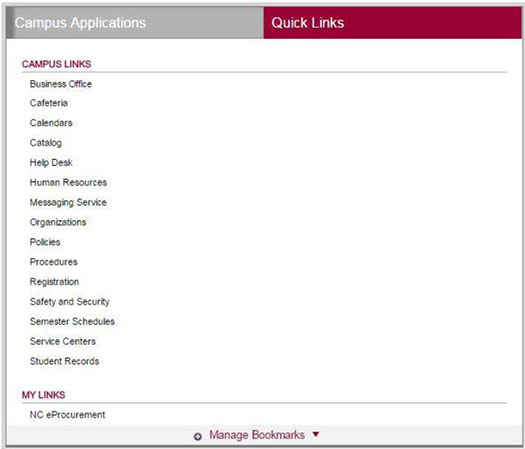Open the Business Office link
The height and width of the screenshot is (449, 525).
[x=61, y=84]
